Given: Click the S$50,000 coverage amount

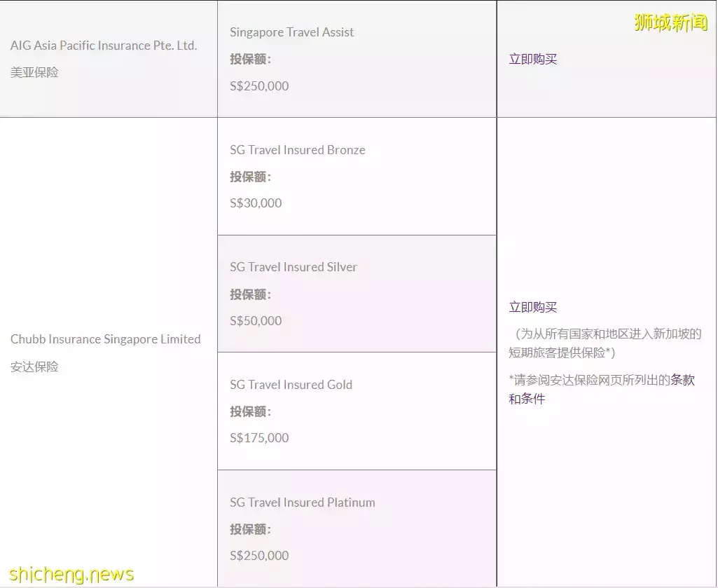Looking at the screenshot, I should (256, 321).
